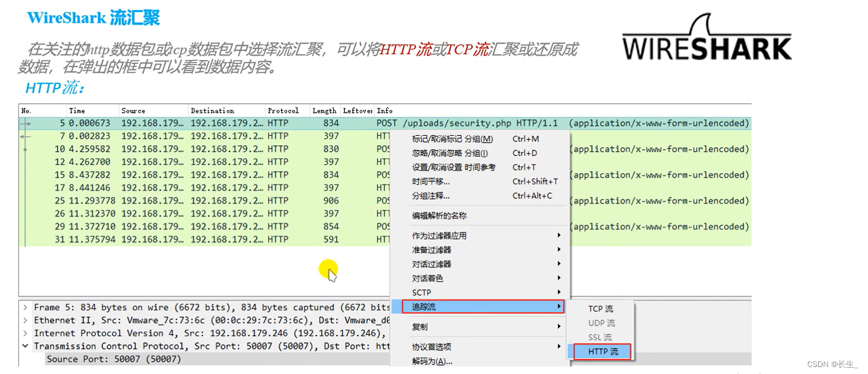Click the POST /uploads/security.php HTTP/1.1 info text

click(467, 123)
